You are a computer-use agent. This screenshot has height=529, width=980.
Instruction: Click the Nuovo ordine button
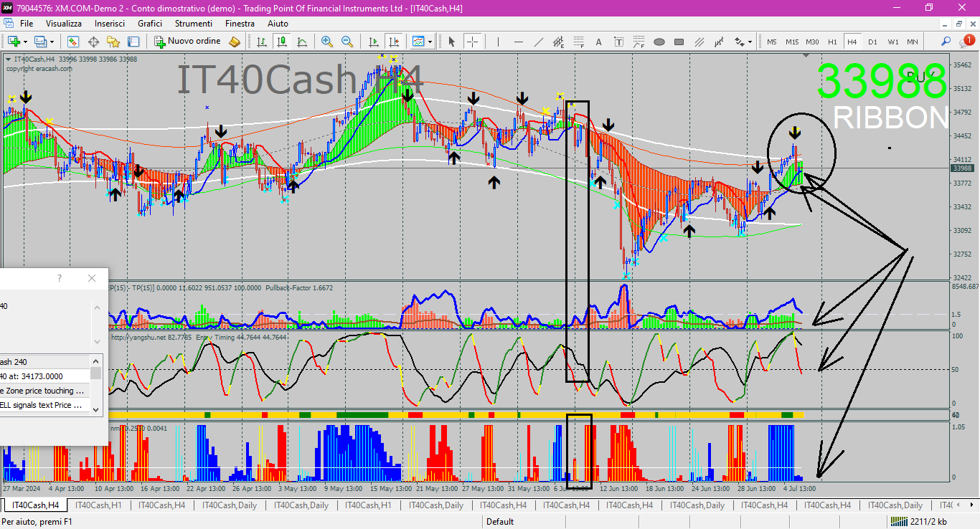[x=188, y=42]
